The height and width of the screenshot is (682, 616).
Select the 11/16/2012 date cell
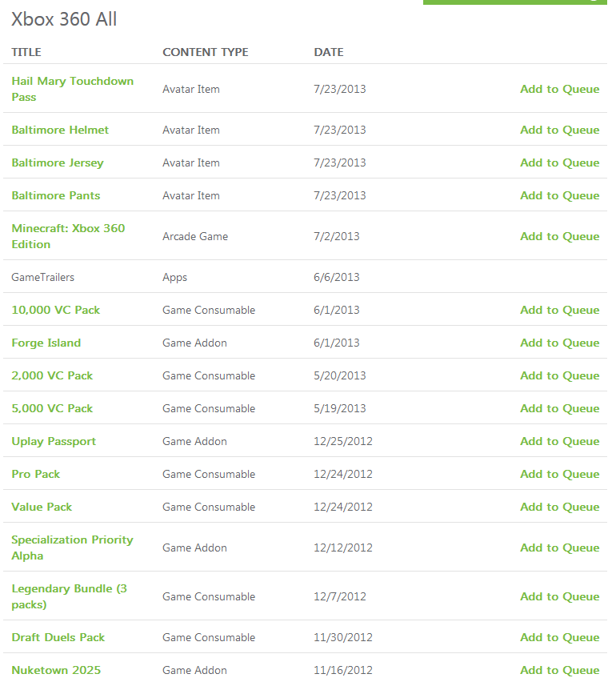click(343, 670)
